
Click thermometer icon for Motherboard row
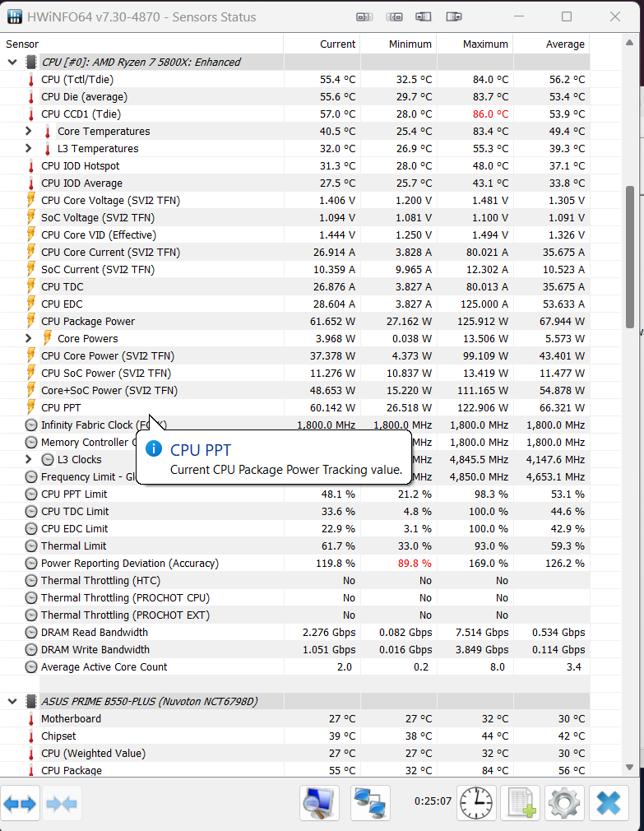click(x=30, y=718)
